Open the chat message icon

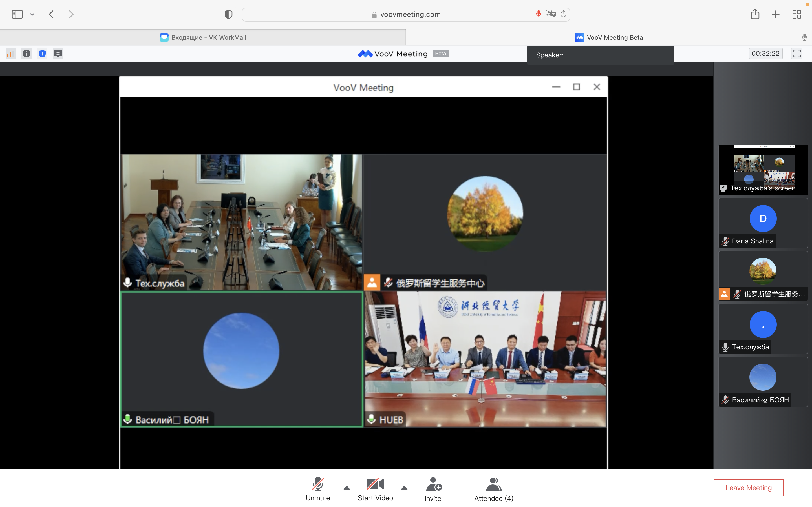click(x=58, y=54)
